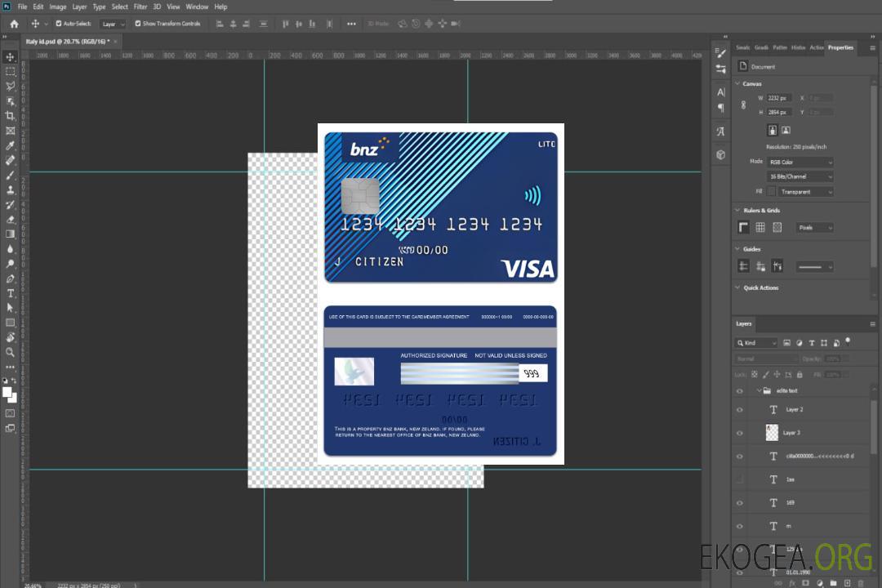Viewport: 882px width, 588px height.
Task: Select the Eraser tool
Action: [10, 220]
